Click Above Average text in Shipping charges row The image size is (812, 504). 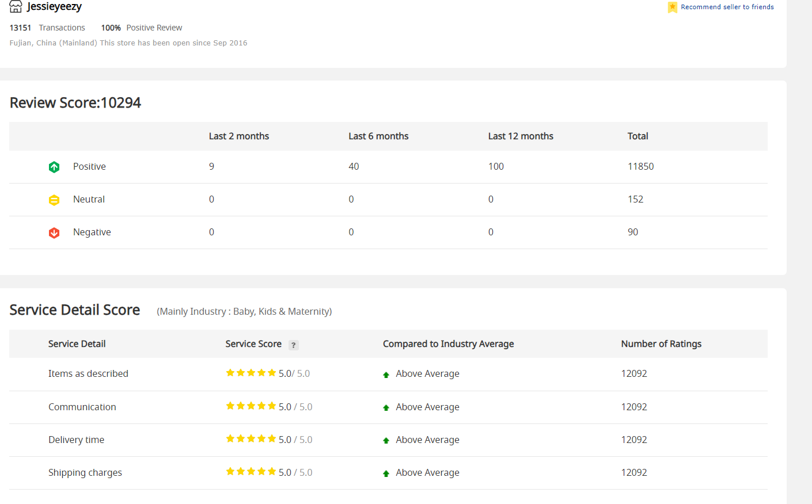(x=428, y=472)
